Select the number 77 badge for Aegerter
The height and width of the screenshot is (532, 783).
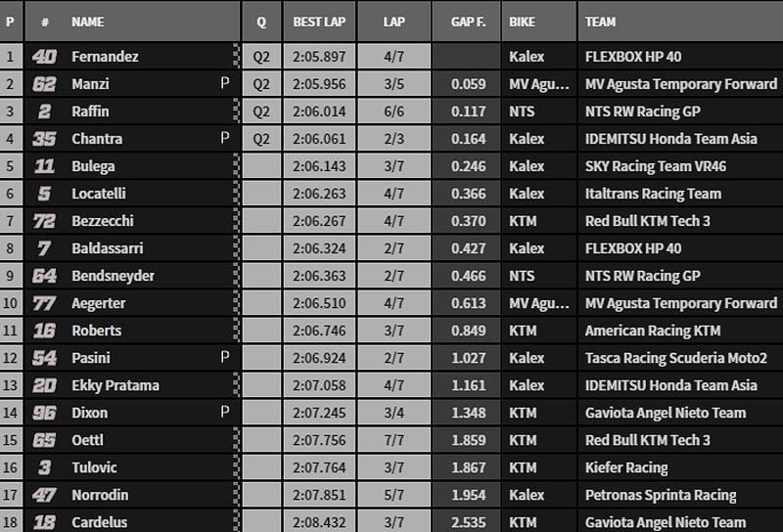click(44, 303)
